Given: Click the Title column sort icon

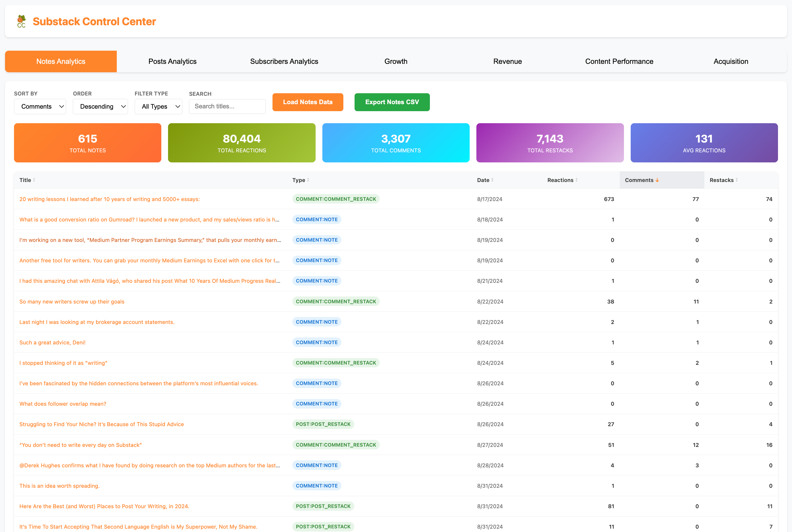Looking at the screenshot, I should 34,180.
